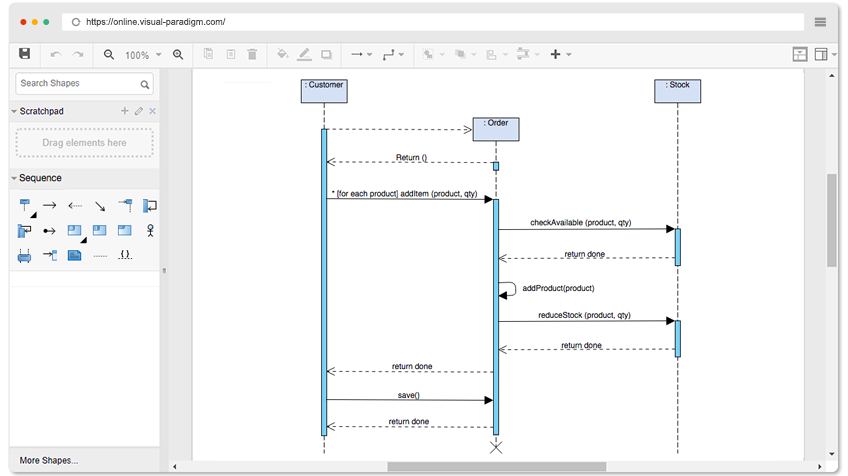
Task: Select the solid Message arrow shape
Action: click(x=50, y=206)
